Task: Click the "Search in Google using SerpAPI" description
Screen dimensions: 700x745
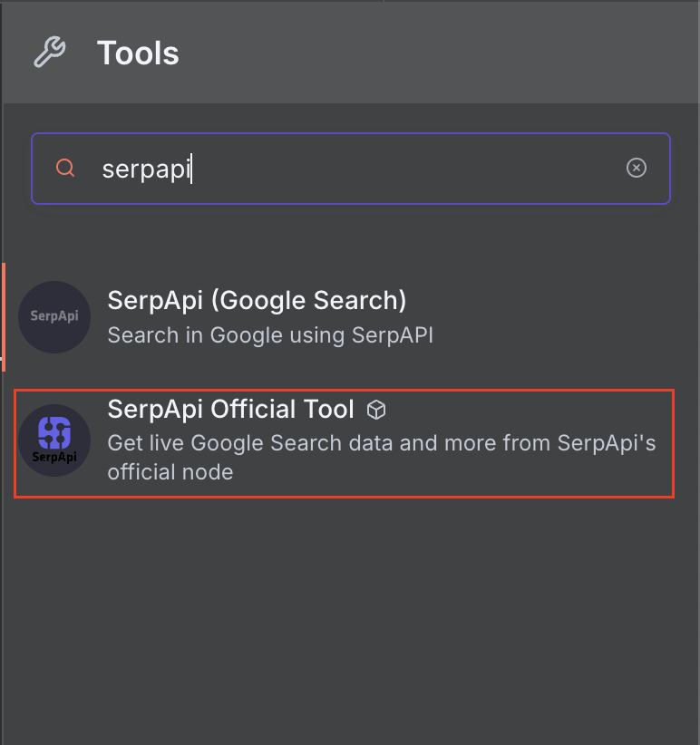Action: [270, 335]
